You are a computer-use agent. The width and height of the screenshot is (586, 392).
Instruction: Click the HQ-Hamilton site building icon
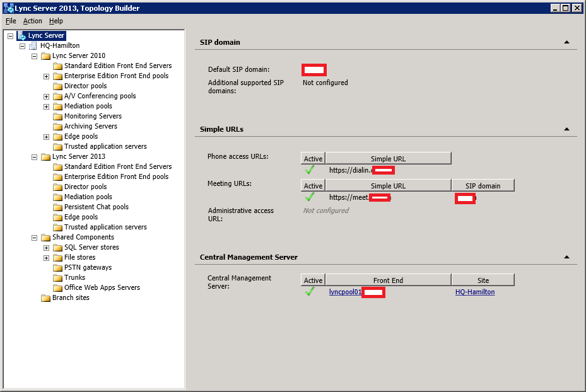tap(33, 45)
